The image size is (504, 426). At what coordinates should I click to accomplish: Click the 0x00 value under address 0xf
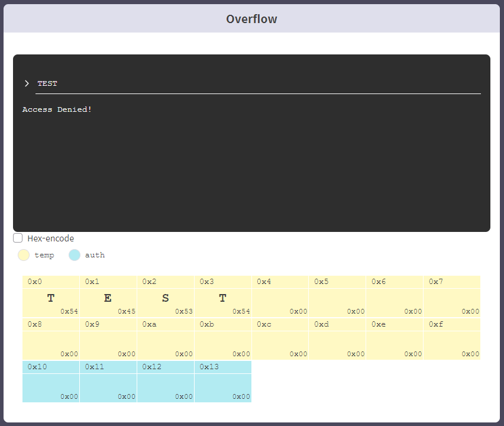click(x=470, y=354)
